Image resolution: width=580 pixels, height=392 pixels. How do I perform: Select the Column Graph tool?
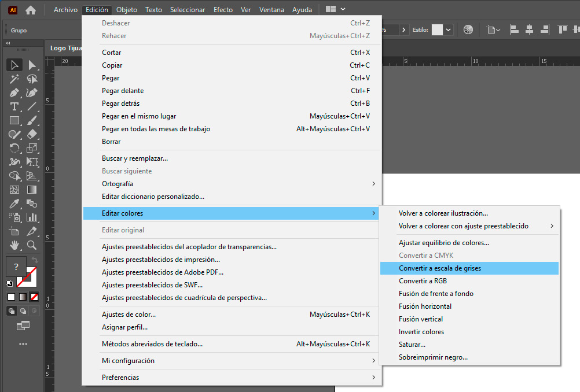[x=32, y=217]
